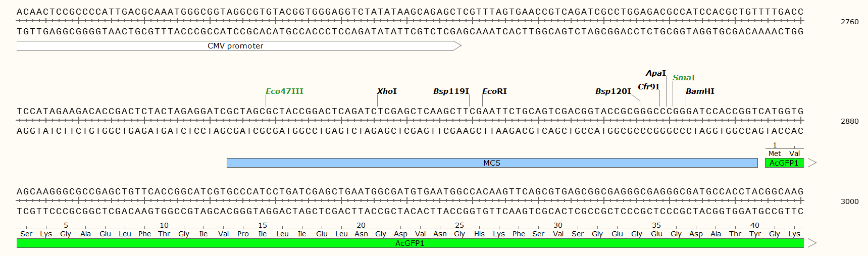This screenshot has height=256, width=868.
Task: Select the 2760 base position number
Action: coord(849,22)
